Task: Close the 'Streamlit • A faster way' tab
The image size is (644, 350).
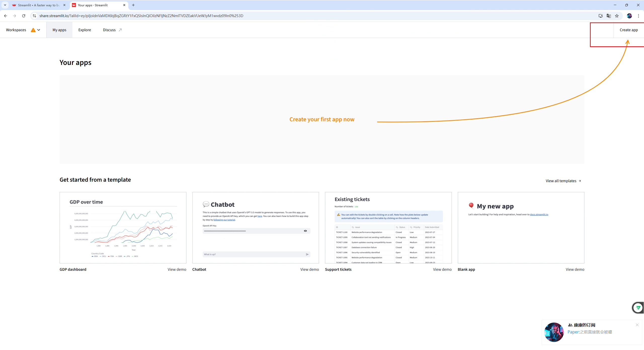Action: (64, 5)
